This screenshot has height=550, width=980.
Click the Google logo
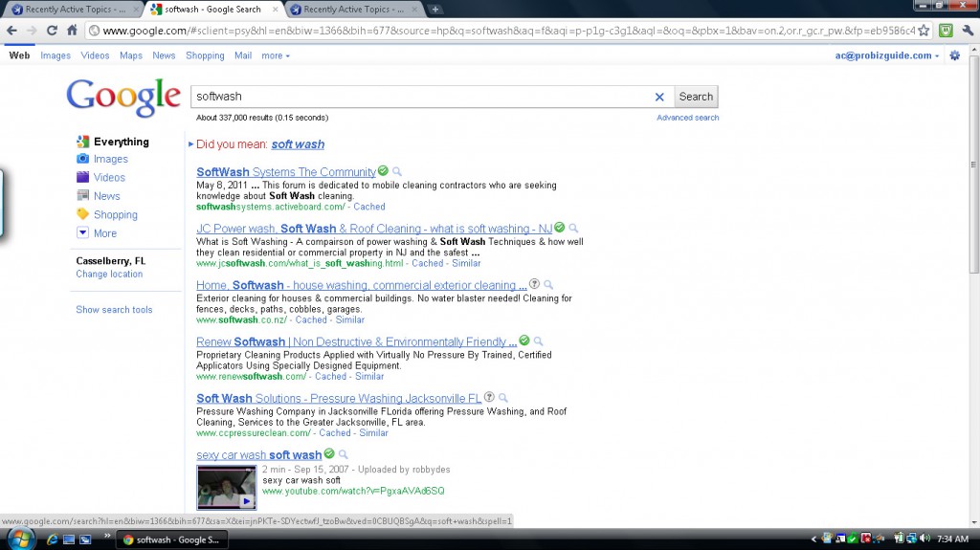(123, 97)
